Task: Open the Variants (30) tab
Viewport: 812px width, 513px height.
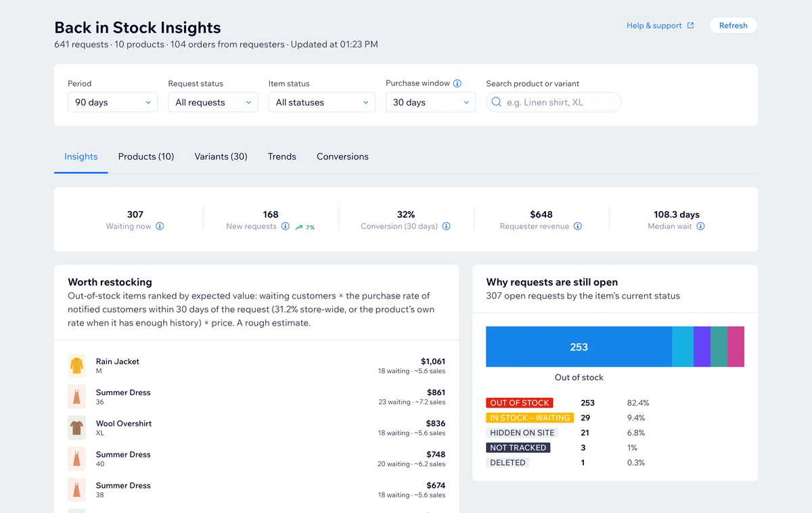Action: pyautogui.click(x=221, y=156)
